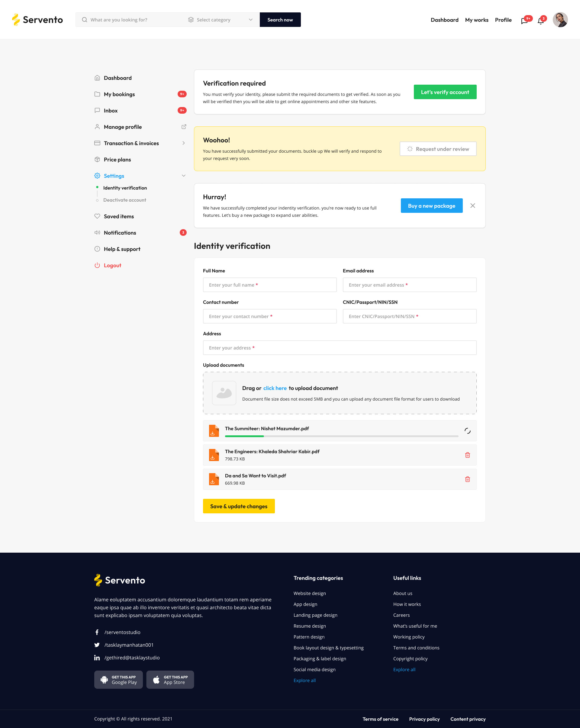Focus the Enter your full name field
Screen dimensions: 580x728
tap(269, 285)
